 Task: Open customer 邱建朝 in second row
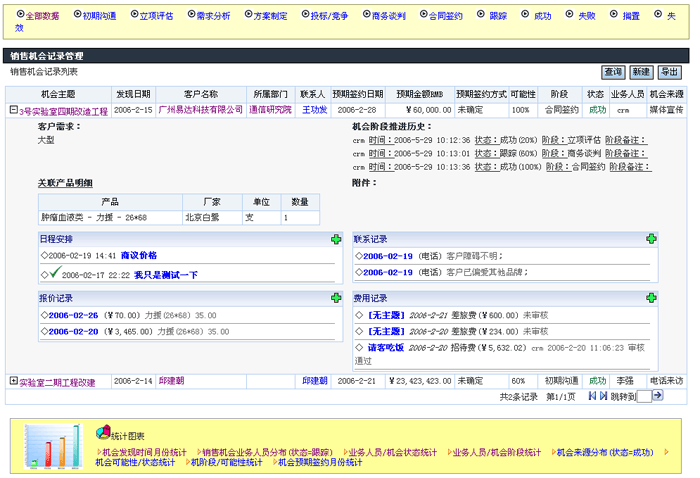point(171,381)
